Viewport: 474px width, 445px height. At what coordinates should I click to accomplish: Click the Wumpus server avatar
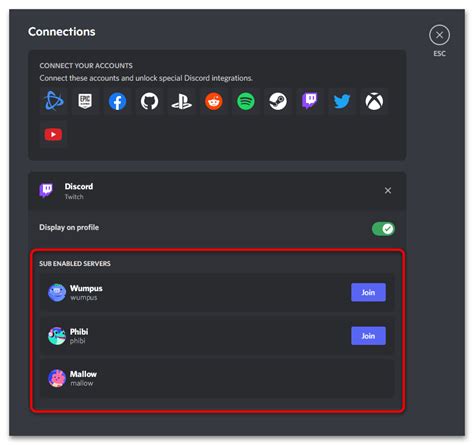[57, 292]
